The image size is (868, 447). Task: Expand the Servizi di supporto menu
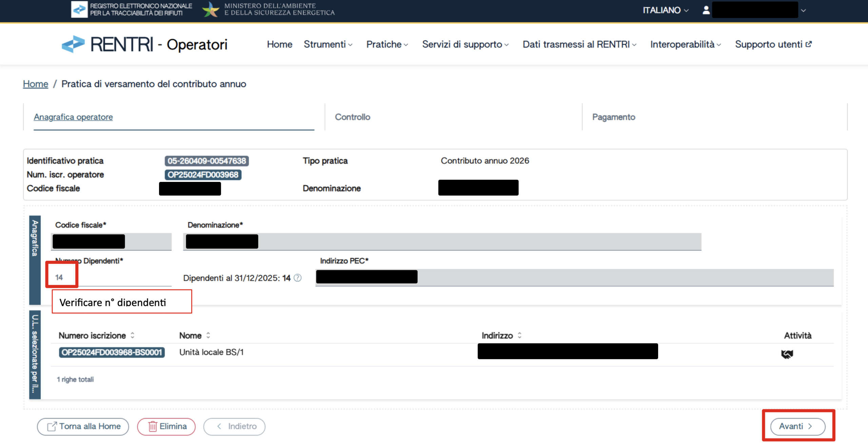click(465, 44)
